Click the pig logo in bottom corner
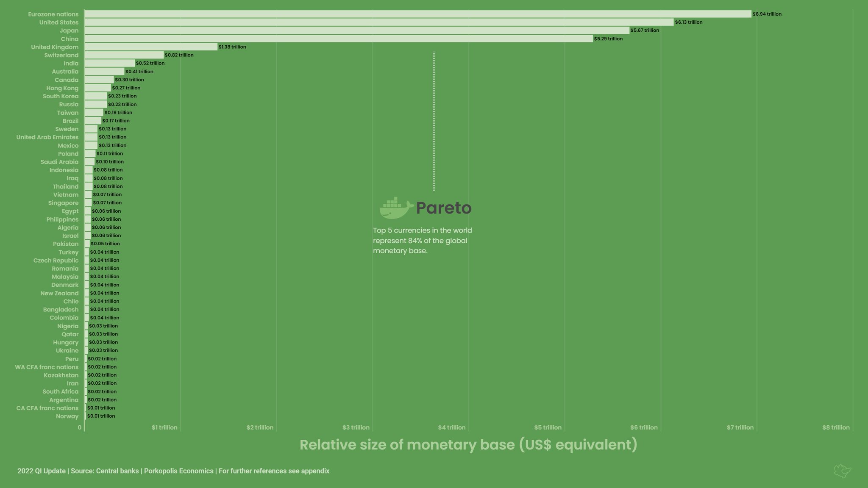The width and height of the screenshot is (868, 488). 843,471
